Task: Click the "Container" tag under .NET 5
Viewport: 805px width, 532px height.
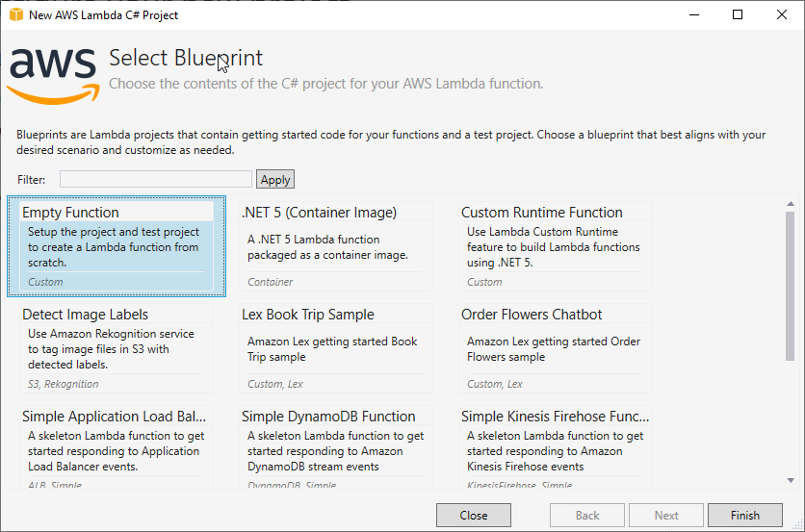Action: (270, 282)
